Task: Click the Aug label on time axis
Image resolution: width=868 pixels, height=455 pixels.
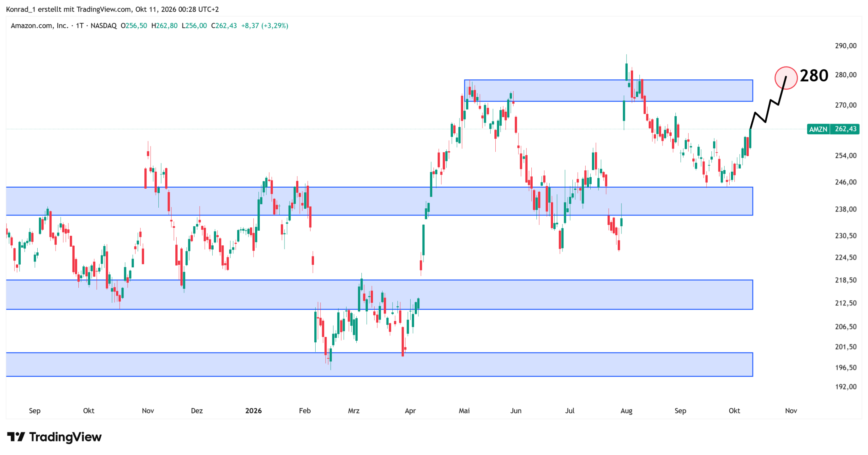Action: click(626, 411)
